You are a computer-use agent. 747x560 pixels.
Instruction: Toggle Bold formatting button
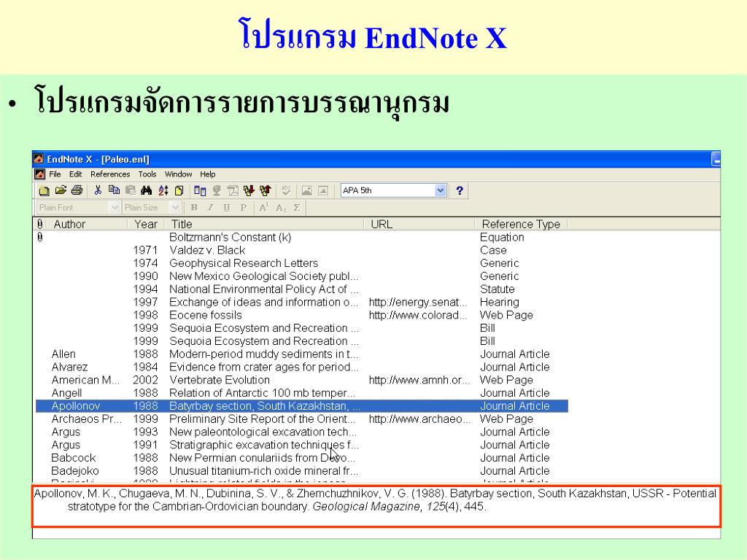coord(194,208)
